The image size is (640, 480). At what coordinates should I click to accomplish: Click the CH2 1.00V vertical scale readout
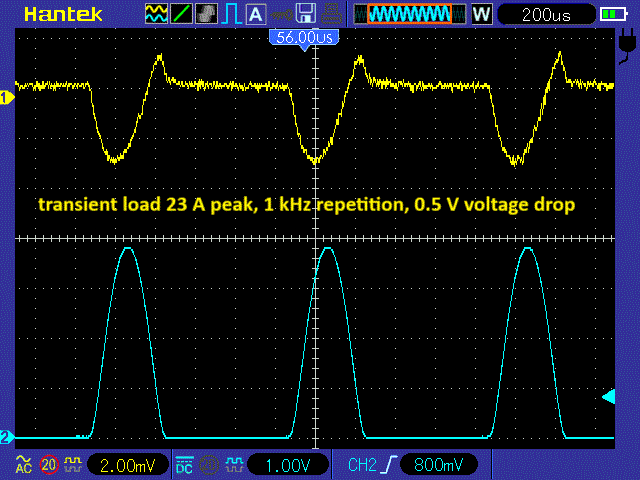tap(288, 465)
